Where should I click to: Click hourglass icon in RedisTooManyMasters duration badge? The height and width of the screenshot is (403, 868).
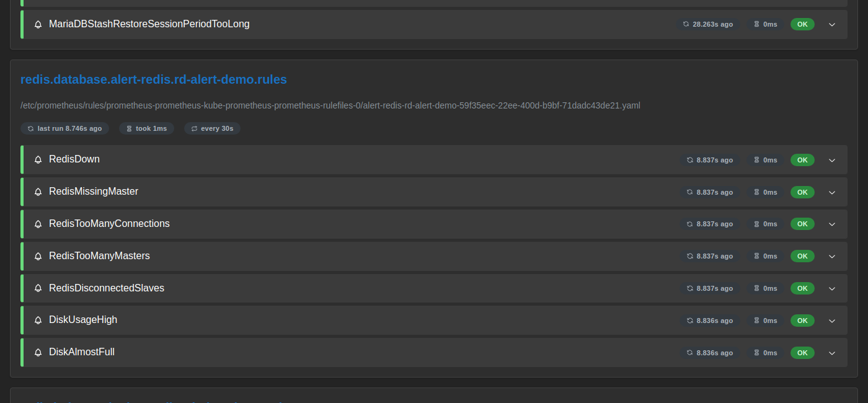coord(756,256)
